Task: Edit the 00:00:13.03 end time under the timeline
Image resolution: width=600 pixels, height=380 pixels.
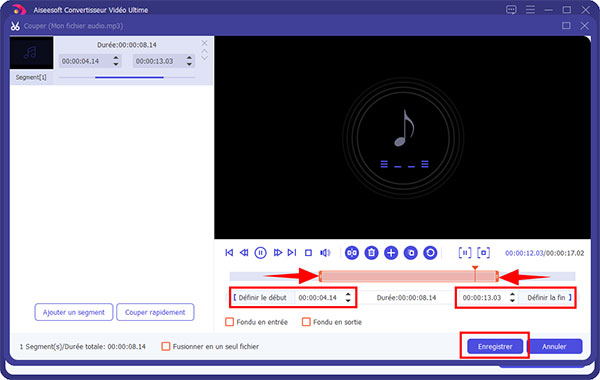Action: 482,297
